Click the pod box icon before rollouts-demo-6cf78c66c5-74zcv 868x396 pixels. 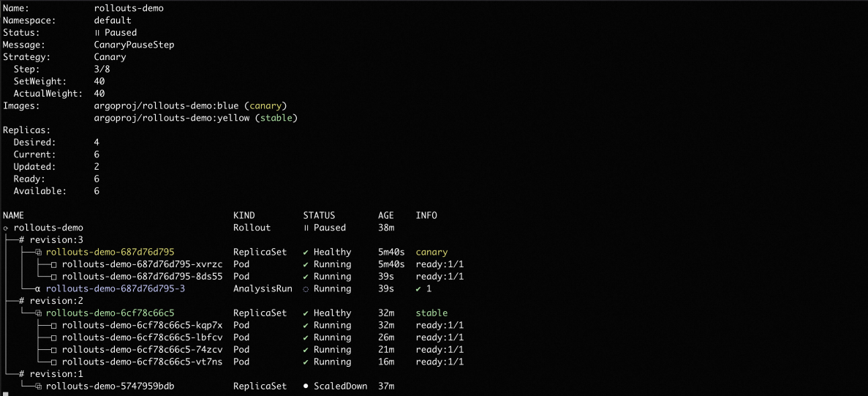[x=54, y=349]
